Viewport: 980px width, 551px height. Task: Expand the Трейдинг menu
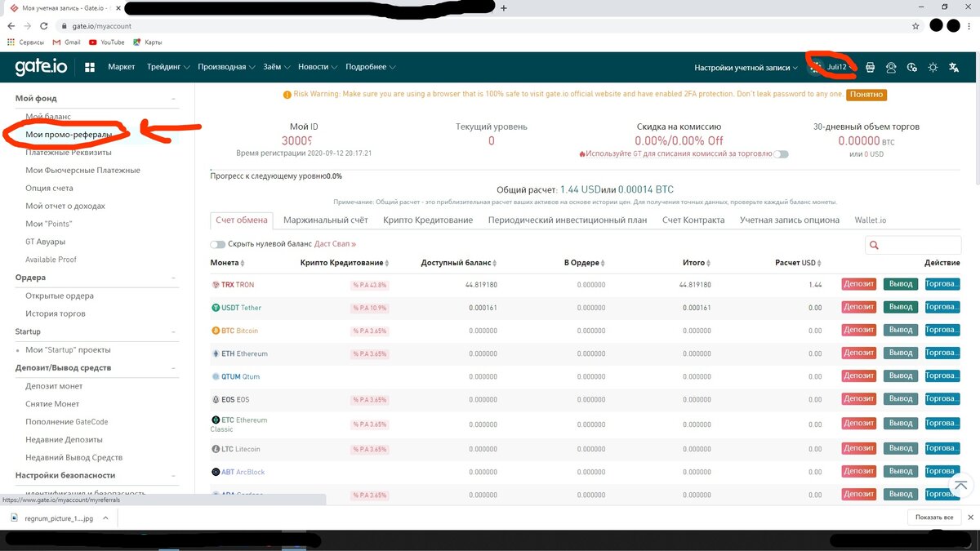point(168,67)
